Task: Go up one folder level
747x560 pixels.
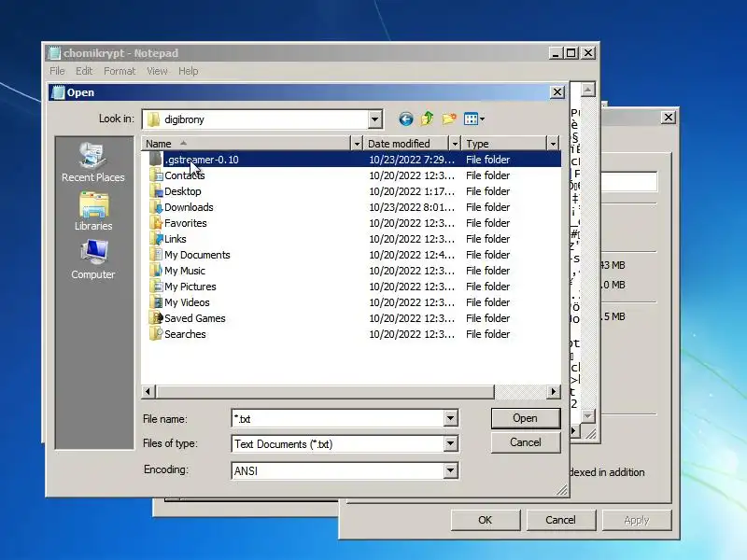Action: [x=427, y=119]
